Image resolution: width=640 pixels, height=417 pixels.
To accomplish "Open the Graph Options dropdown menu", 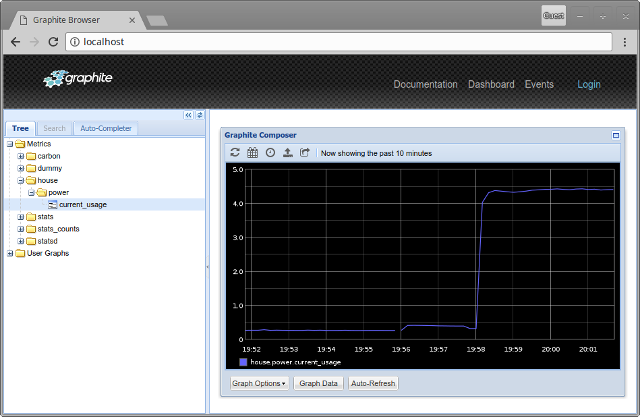I will pyautogui.click(x=258, y=383).
